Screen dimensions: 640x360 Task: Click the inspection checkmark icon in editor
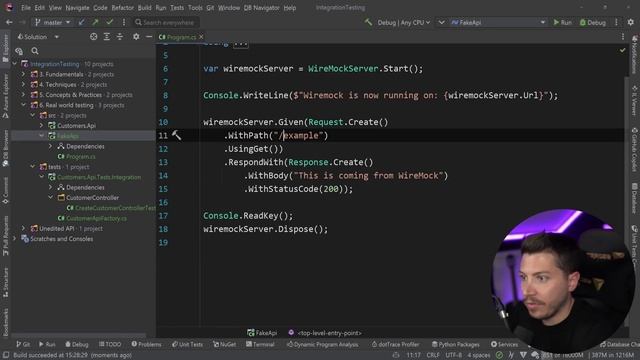622,50
